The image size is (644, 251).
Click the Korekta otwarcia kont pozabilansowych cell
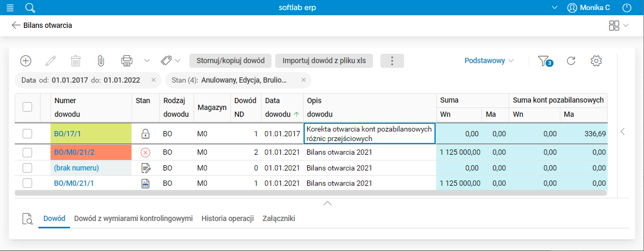(x=369, y=134)
